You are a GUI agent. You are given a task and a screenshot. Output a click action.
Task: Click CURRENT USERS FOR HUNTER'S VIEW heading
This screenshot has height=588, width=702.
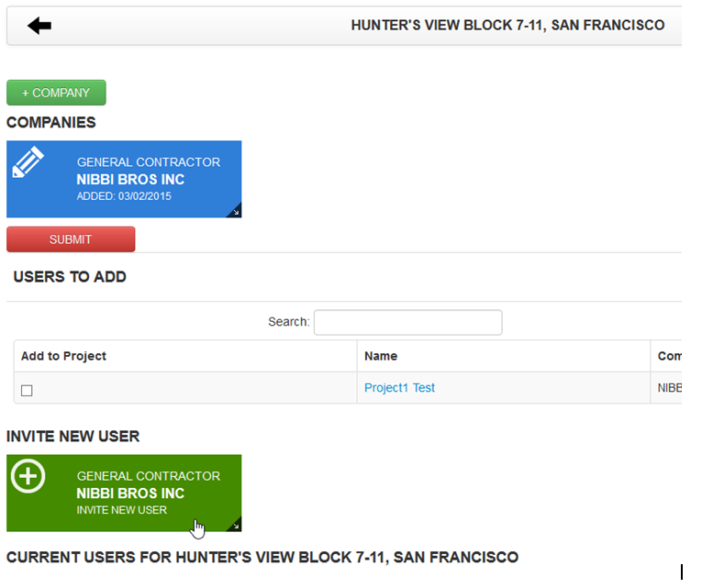262,557
